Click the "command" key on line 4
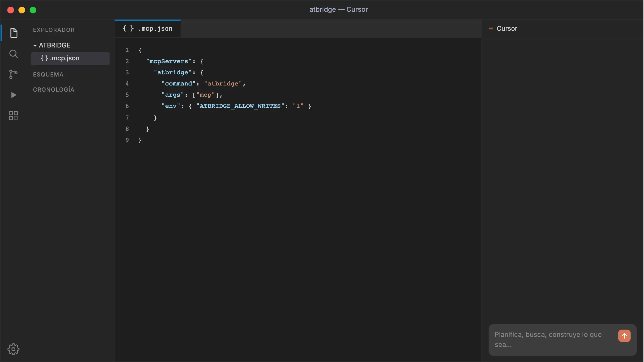The image size is (644, 362). [178, 84]
